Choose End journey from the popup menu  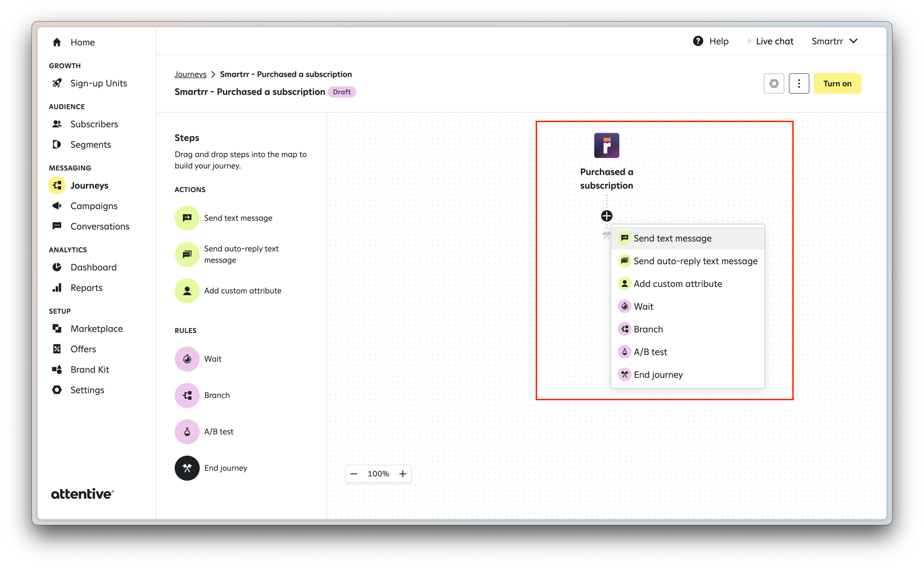[x=687, y=375]
